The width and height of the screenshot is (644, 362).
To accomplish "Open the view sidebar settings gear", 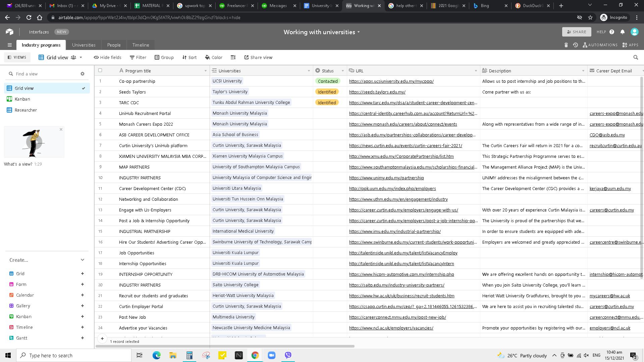I will [83, 74].
